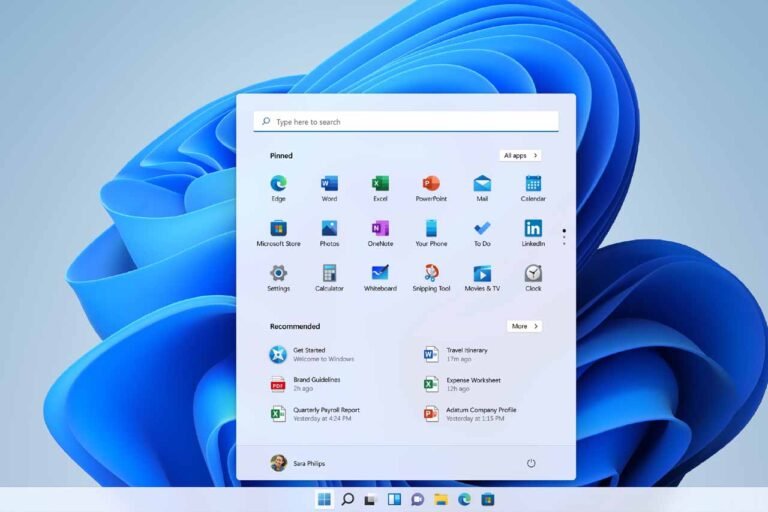768x512 pixels.
Task: Open Quarterly Payroll Report spreadsheet
Action: [x=314, y=414]
